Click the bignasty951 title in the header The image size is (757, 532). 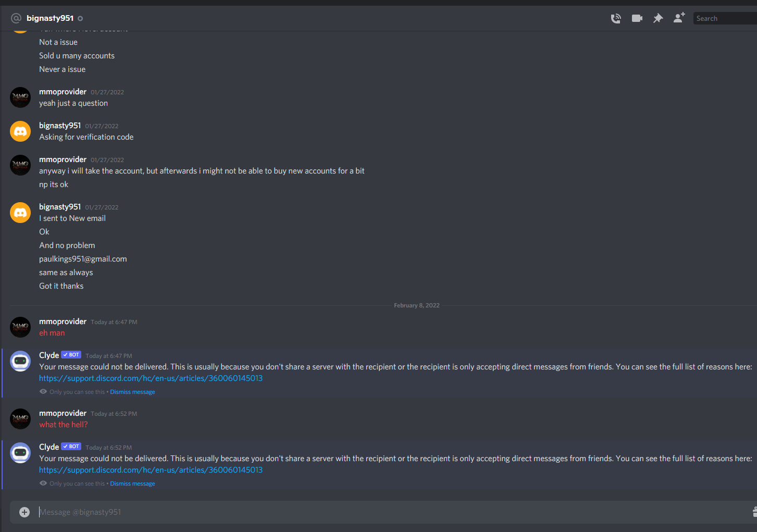tap(50, 18)
